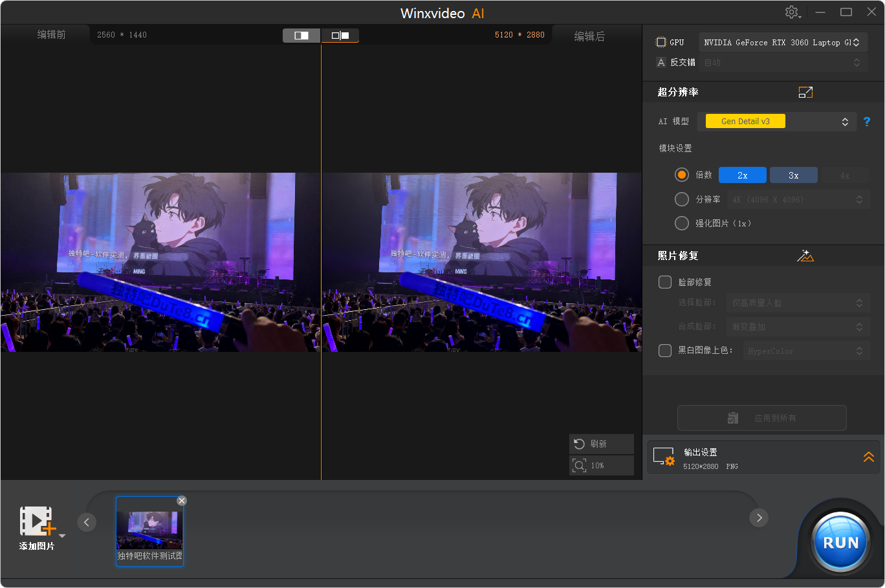Open the 4K (4096 X 4096) resolution dropdown
885x588 pixels.
tap(798, 199)
